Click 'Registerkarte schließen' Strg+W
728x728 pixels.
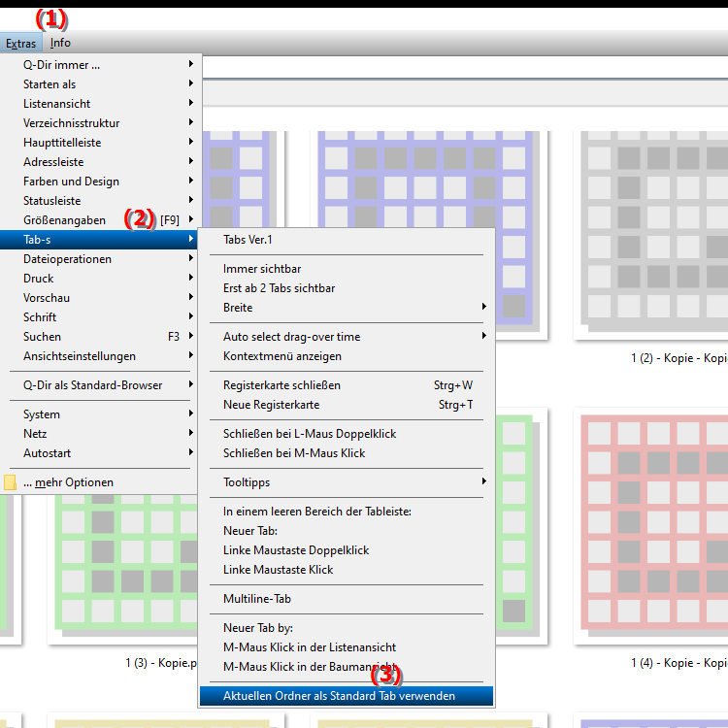pos(347,385)
